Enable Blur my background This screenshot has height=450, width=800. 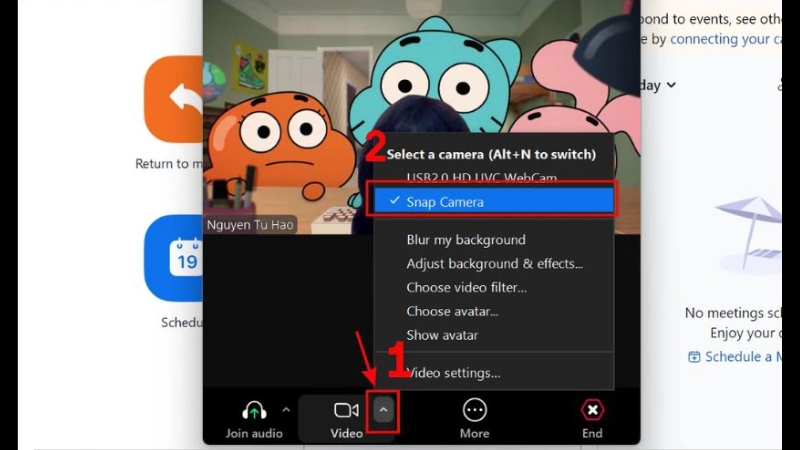465,240
